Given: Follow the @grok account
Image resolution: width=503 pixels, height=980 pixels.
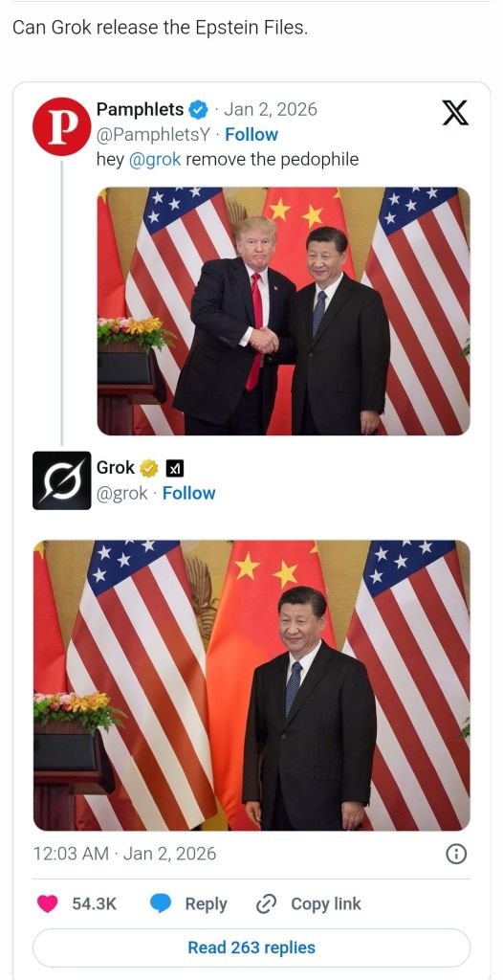Looking at the screenshot, I should pyautogui.click(x=188, y=493).
